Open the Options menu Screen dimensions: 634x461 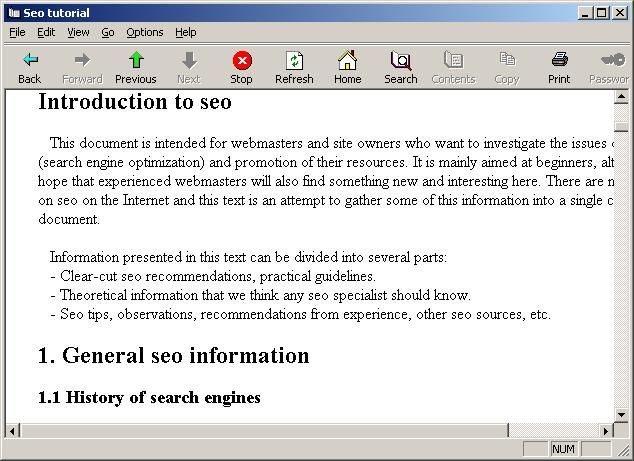[x=144, y=32]
